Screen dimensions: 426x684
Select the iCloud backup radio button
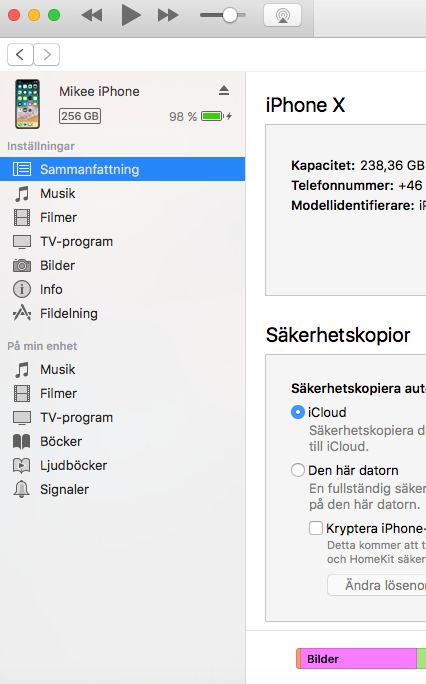(x=297, y=412)
